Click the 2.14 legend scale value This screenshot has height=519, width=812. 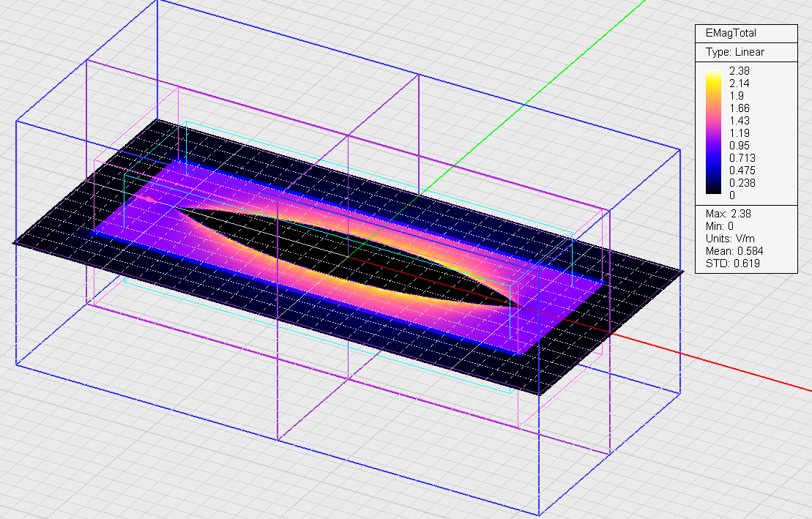[x=740, y=83]
